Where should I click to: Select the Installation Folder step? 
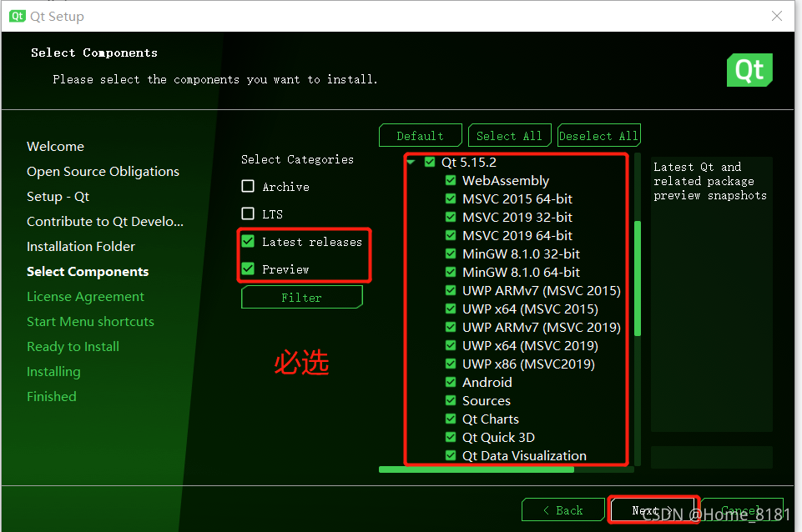[81, 247]
